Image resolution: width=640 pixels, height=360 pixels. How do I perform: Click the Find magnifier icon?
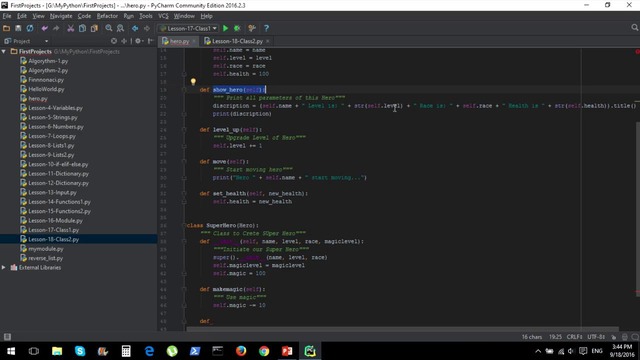(x=109, y=28)
